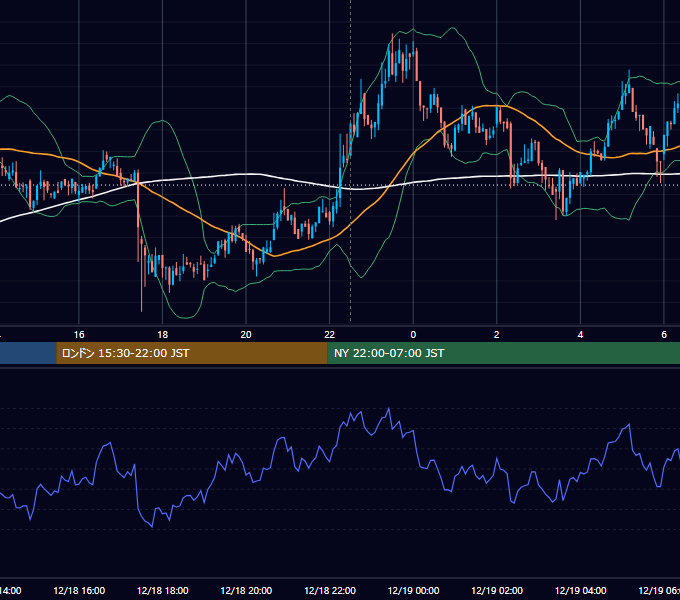Click the 12/19 04:00 date label
Screen dimensions: 680x600
[581, 590]
